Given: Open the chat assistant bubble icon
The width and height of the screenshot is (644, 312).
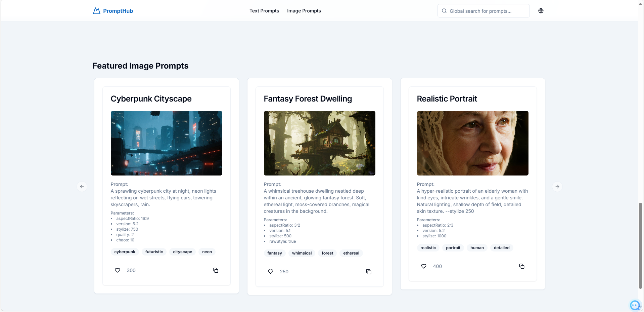Looking at the screenshot, I should point(635,305).
